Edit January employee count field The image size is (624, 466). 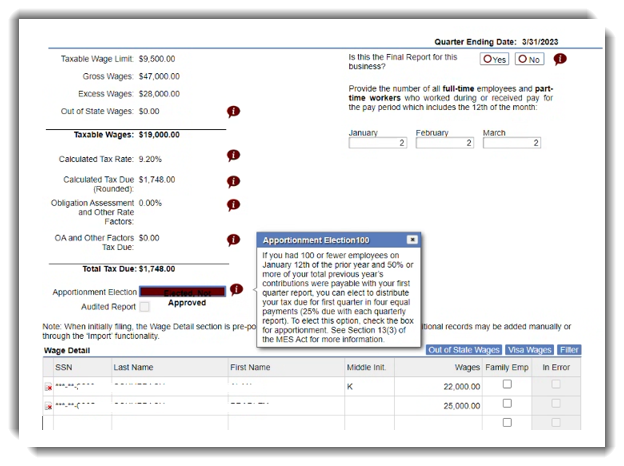(x=378, y=143)
